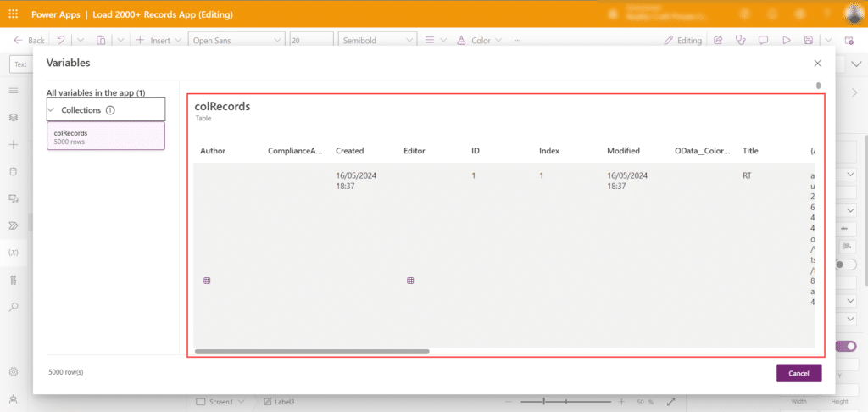The width and height of the screenshot is (868, 412).
Task: Click the horizontal scrollbar under the table
Action: [x=312, y=350]
